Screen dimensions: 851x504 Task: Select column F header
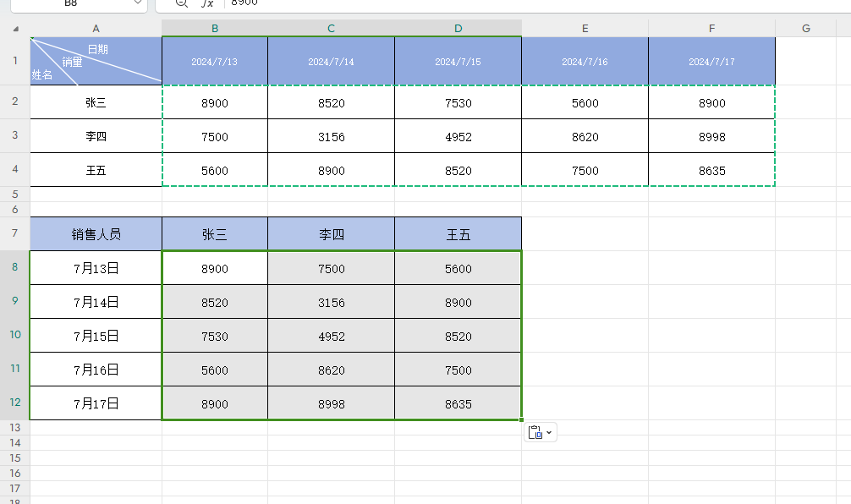pyautogui.click(x=712, y=28)
